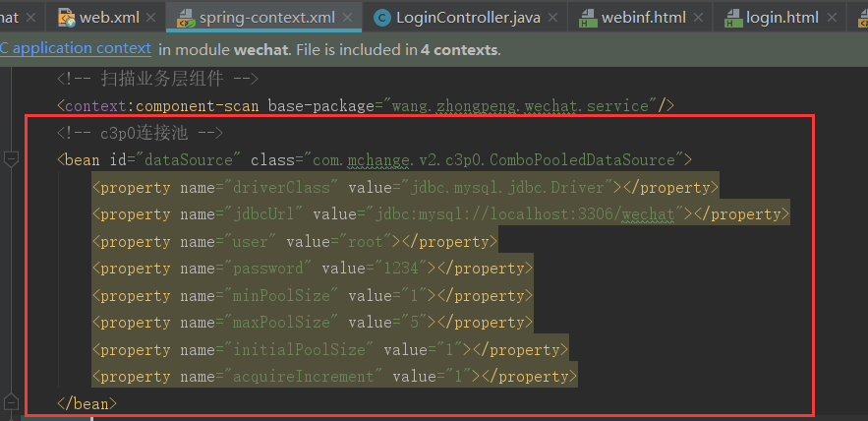The height and width of the screenshot is (421, 868).
Task: Click the "4 contexts" text in banner
Action: click(458, 50)
